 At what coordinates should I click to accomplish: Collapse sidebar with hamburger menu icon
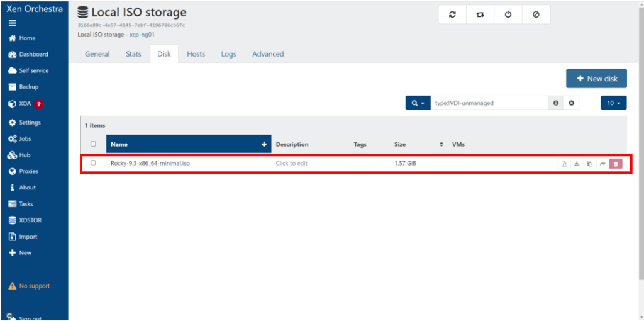[x=12, y=23]
